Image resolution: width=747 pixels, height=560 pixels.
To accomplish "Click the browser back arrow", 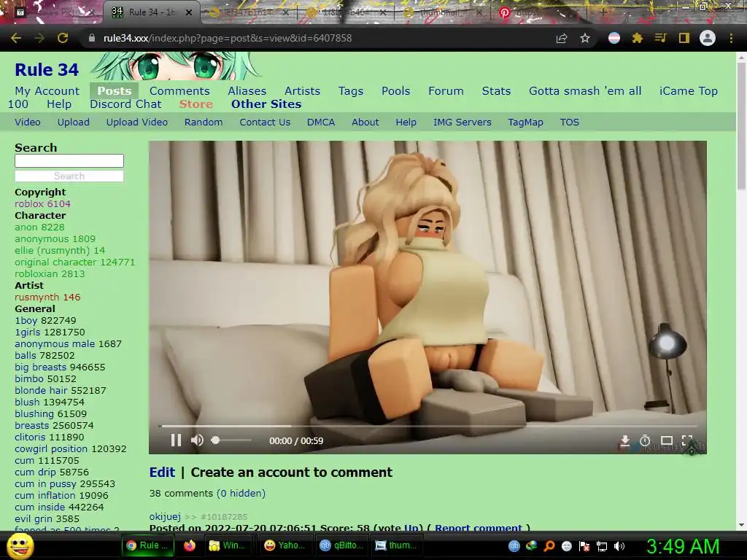I will tap(16, 38).
